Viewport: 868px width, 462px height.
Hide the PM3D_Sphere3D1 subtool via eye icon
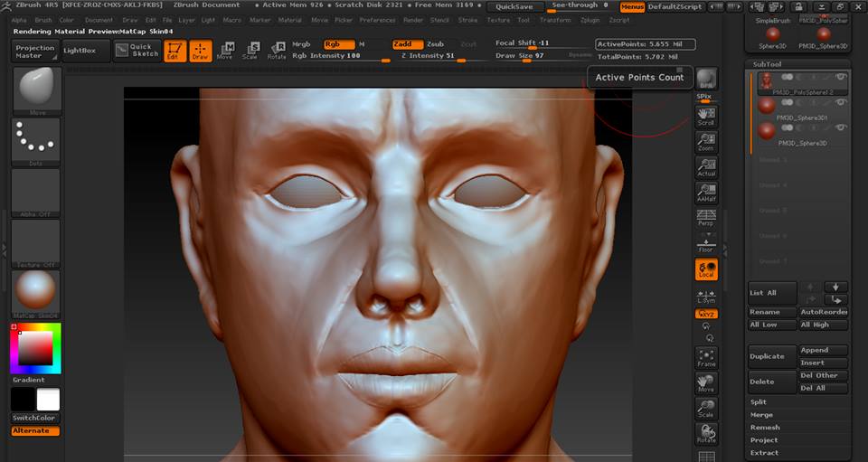point(841,102)
